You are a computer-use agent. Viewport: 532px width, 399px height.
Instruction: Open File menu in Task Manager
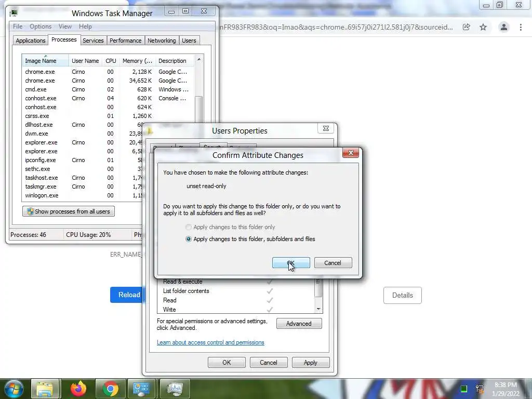pyautogui.click(x=18, y=26)
